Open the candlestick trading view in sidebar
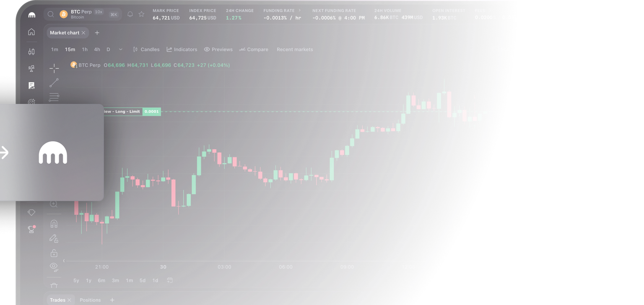This screenshot has width=644, height=305. pyautogui.click(x=31, y=52)
